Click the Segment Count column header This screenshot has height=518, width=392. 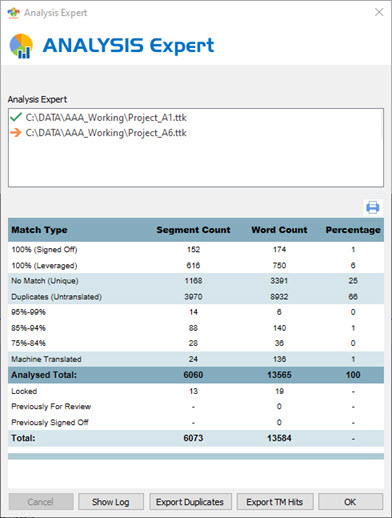pos(193,230)
